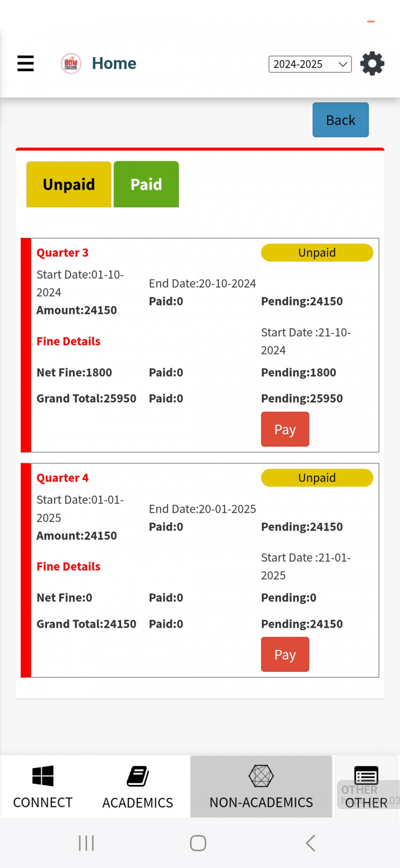
Task: Open Android recent apps button
Action: (86, 843)
